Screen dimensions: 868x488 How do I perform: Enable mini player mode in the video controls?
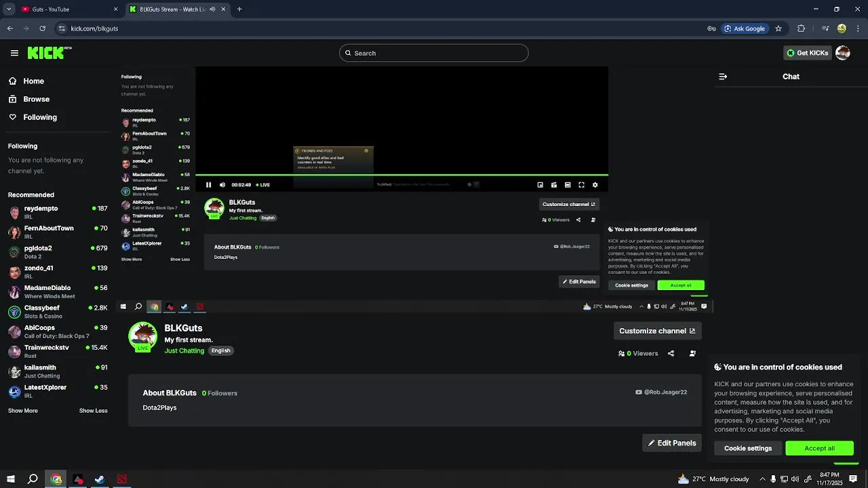pyautogui.click(x=540, y=185)
